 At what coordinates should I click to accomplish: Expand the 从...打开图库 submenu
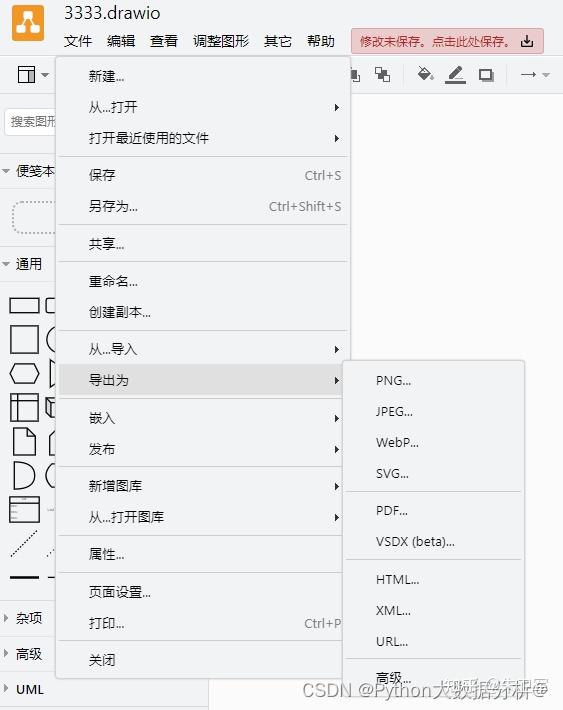tap(203, 517)
